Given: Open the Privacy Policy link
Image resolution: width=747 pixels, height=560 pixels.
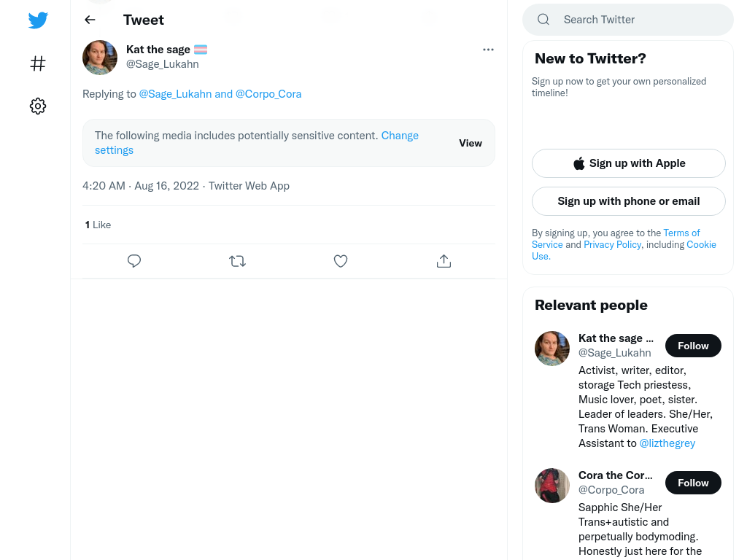Looking at the screenshot, I should [612, 244].
